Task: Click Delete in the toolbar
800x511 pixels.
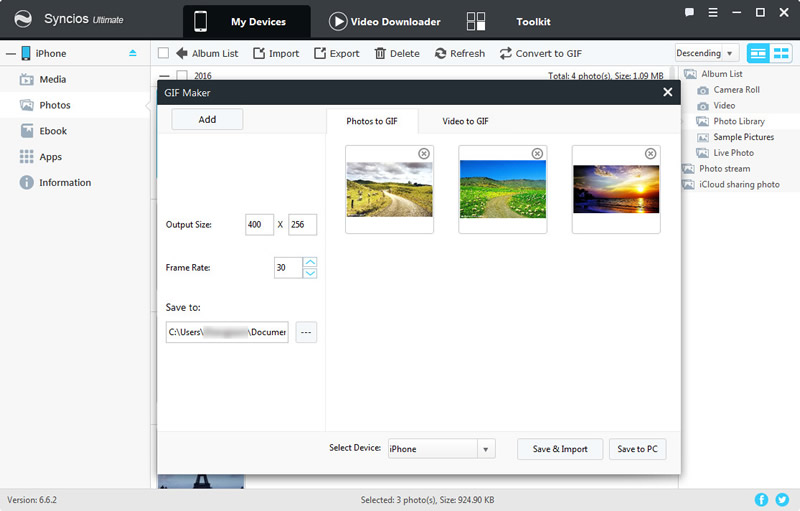Action: [397, 53]
